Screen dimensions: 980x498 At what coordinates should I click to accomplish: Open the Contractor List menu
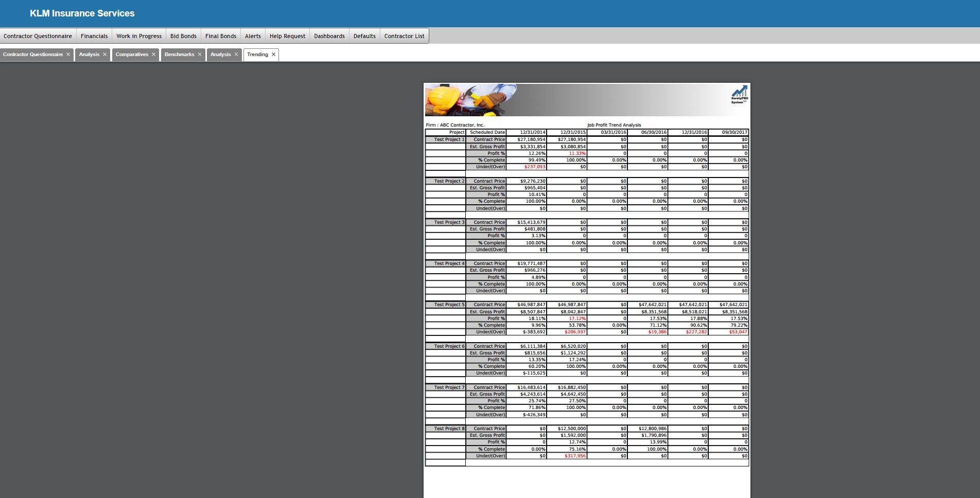[404, 36]
